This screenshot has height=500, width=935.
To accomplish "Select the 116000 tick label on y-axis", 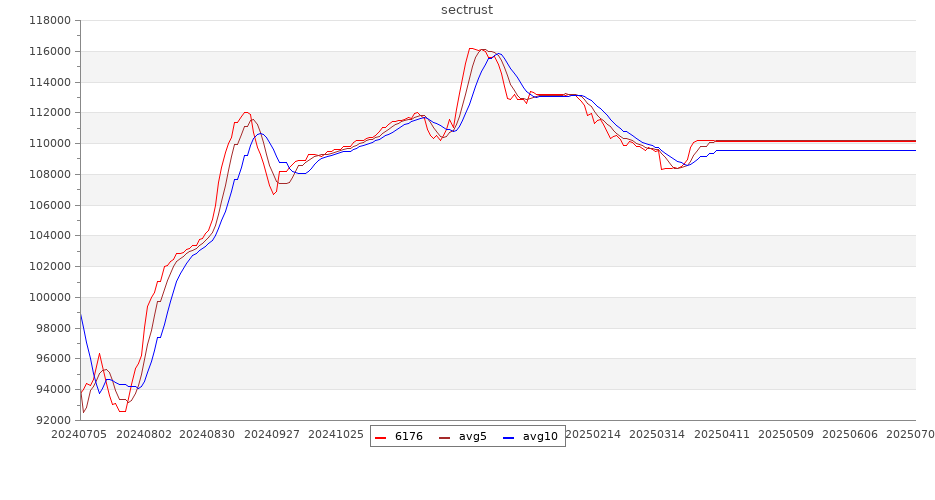I will [49, 52].
